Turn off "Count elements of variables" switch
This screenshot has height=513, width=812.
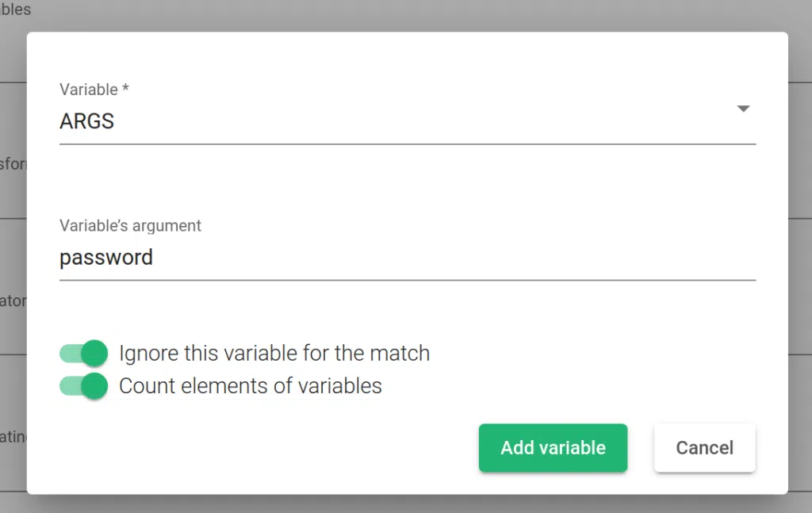(83, 386)
